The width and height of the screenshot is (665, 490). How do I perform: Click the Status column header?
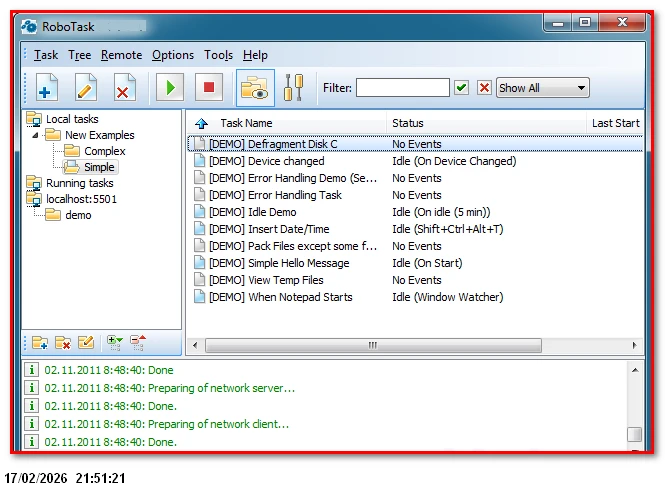tap(408, 123)
